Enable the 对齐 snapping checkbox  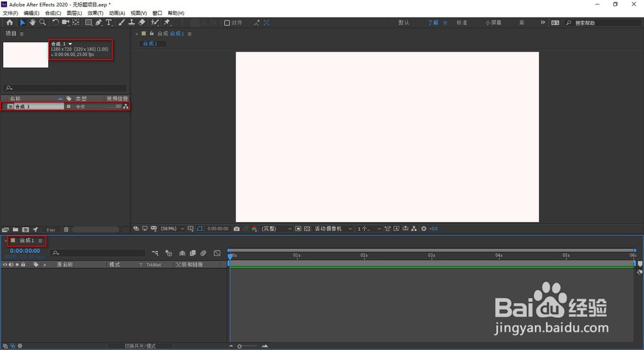click(x=227, y=23)
